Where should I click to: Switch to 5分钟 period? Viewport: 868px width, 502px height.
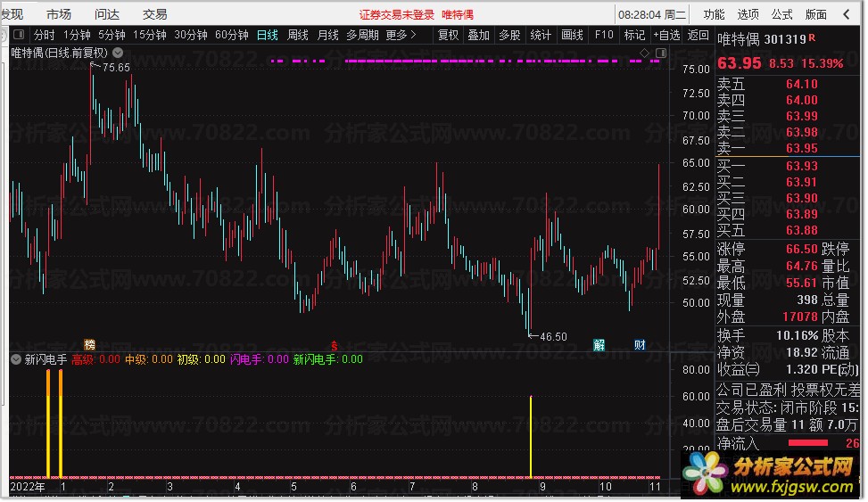[x=112, y=36]
